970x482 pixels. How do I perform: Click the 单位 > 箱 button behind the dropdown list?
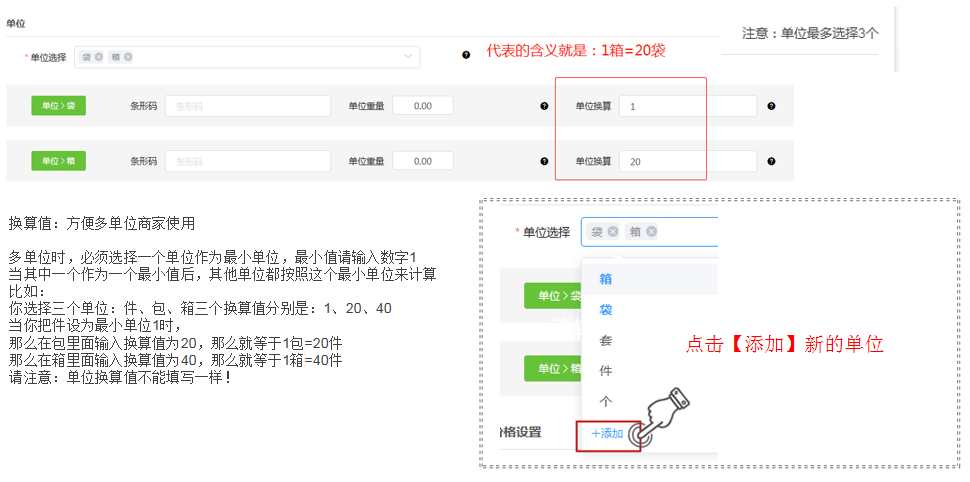click(553, 369)
